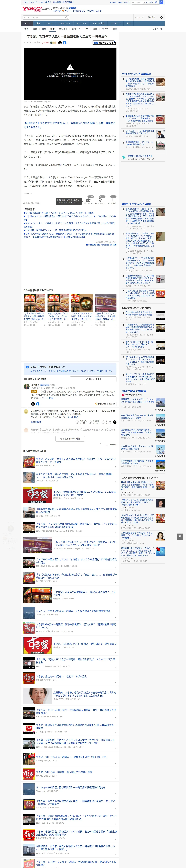Open the TBS NEWS DIG logo link
Screen dimensions: 186x868
104,43
